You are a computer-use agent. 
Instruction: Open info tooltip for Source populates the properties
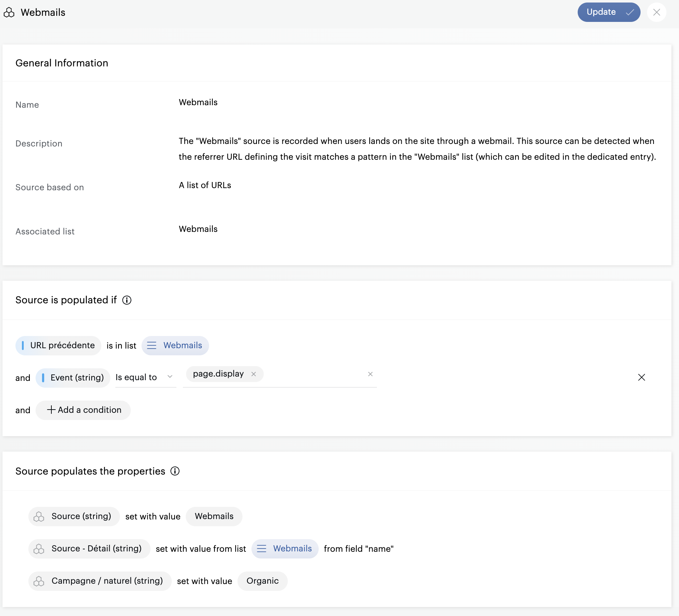[175, 471]
